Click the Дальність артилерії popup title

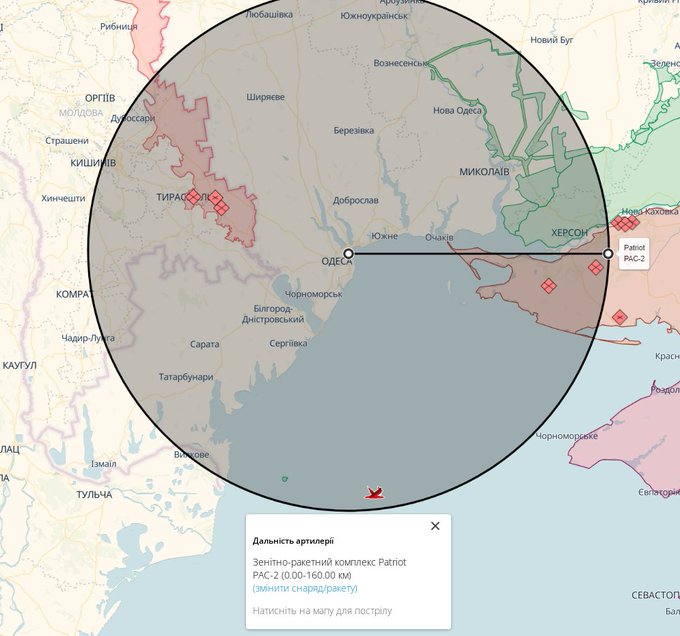pos(293,541)
